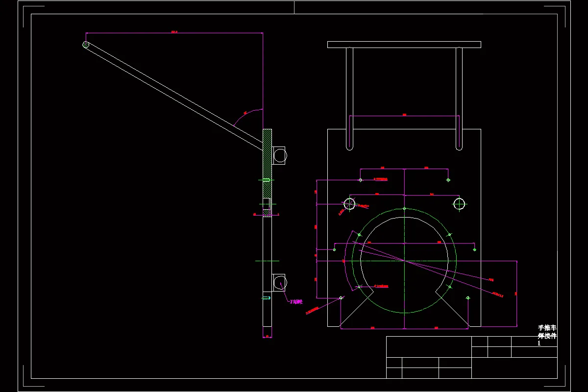Select the "手推车" title text
Image resolution: width=588 pixels, height=392 pixels.
(547, 328)
